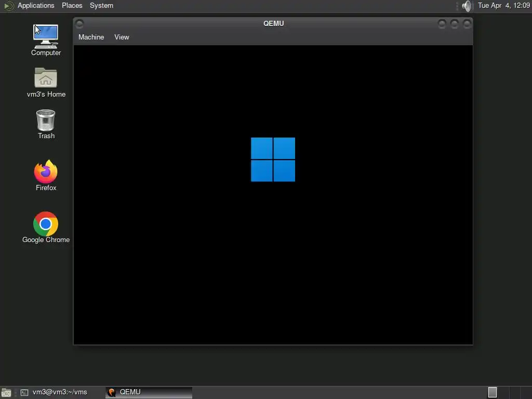Click the volume speaker icon in top panel
Viewport: 532px width, 399px height.
[467, 6]
